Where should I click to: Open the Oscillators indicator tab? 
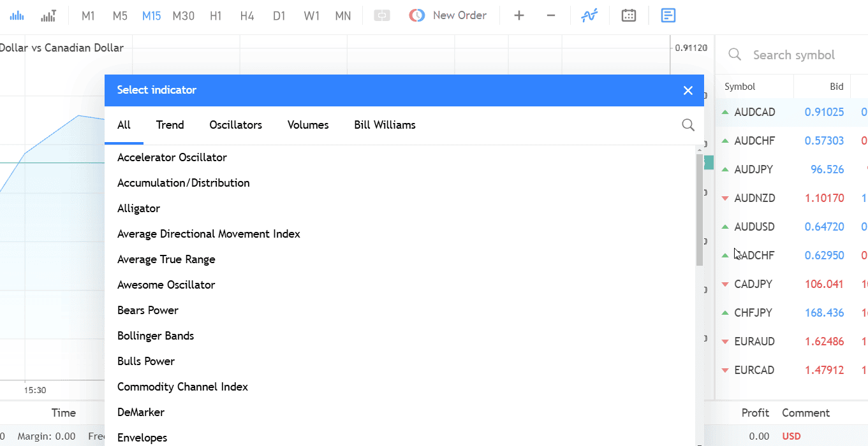(235, 125)
